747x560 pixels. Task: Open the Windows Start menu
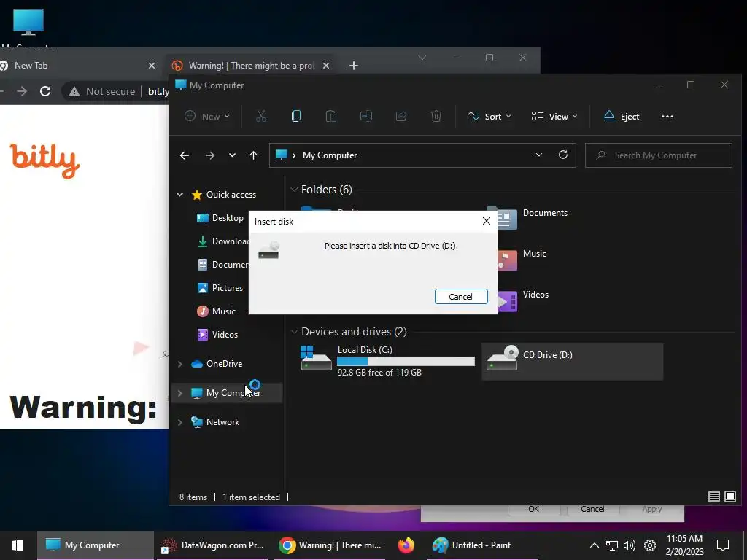(x=18, y=545)
